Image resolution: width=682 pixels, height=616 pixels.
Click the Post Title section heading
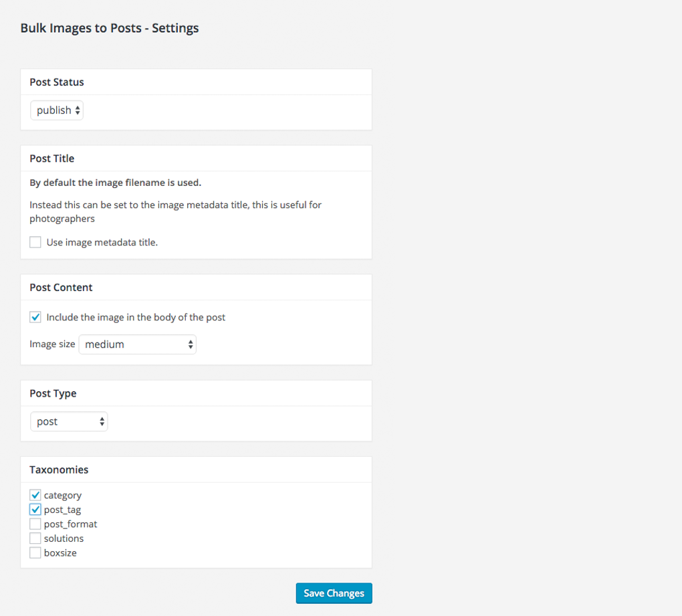pos(51,158)
